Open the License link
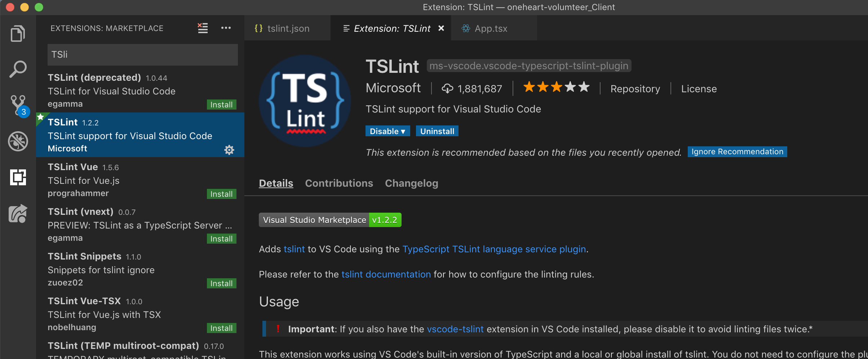 tap(699, 89)
